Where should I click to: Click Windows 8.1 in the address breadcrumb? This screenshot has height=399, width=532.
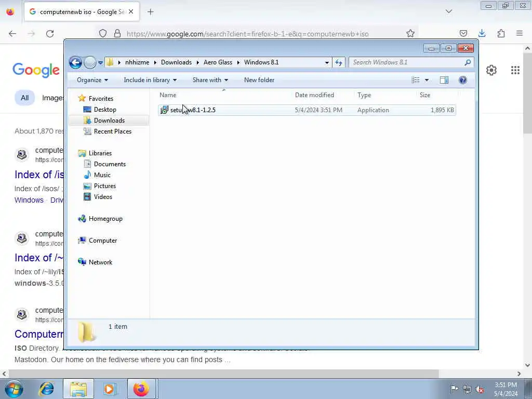point(261,62)
